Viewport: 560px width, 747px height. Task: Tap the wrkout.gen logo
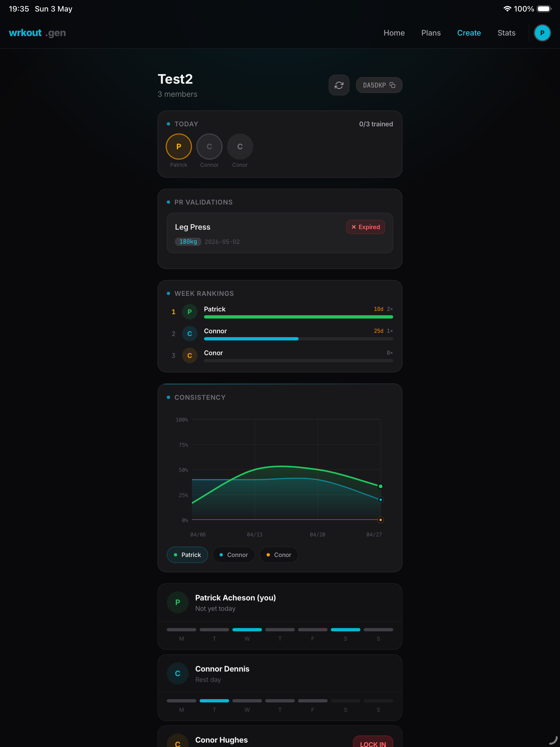click(x=37, y=33)
